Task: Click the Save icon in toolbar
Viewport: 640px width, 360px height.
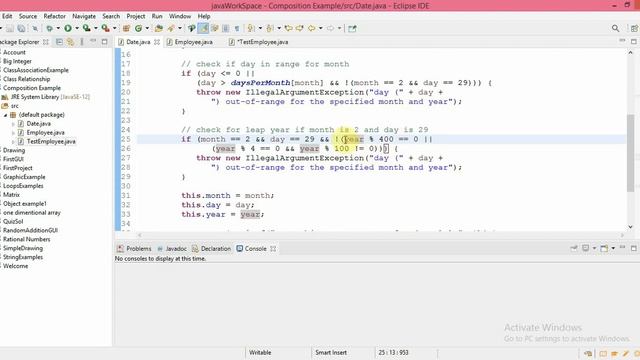Action: click(x=9, y=28)
